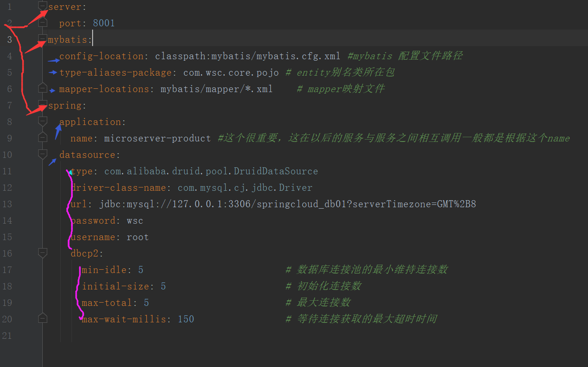The width and height of the screenshot is (588, 367).
Task: Click the driver-class-name key
Action: click(x=118, y=187)
